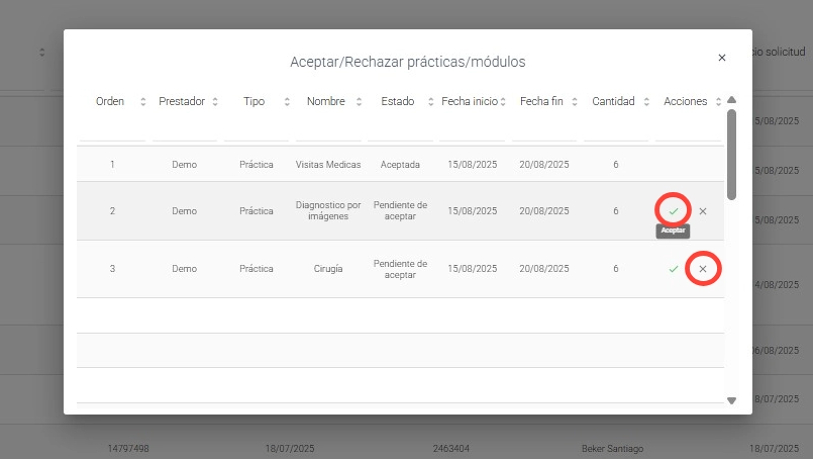Click the Tipo column sort arrows
This screenshot has width=813, height=459.
point(287,102)
